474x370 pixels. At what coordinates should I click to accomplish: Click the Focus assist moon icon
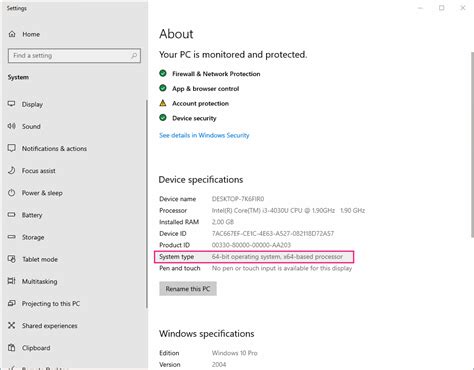click(x=12, y=170)
